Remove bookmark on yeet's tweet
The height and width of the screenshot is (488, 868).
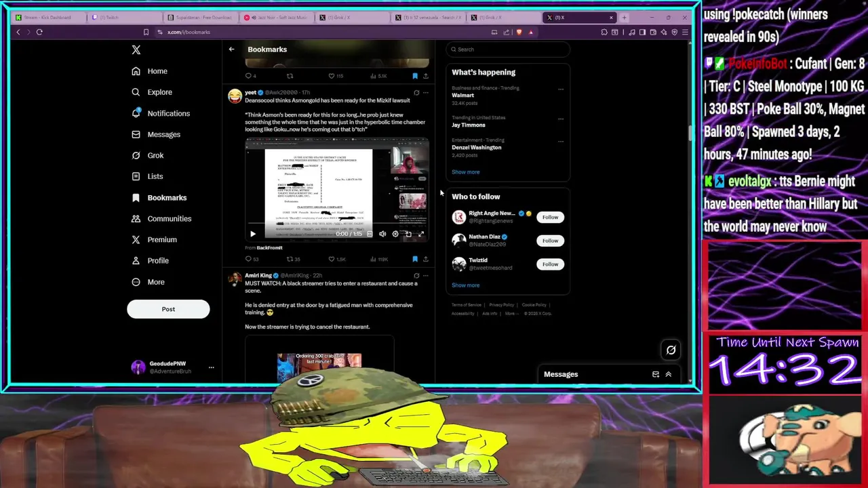click(x=415, y=259)
